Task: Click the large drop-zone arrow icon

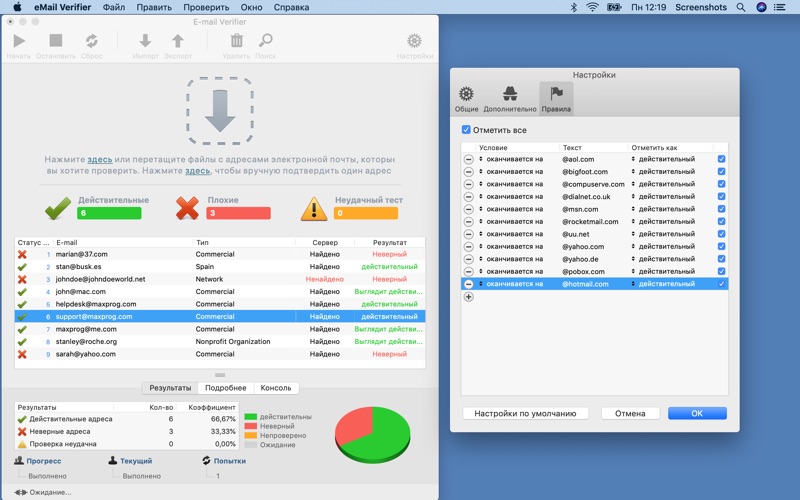Action: pyautogui.click(x=220, y=111)
